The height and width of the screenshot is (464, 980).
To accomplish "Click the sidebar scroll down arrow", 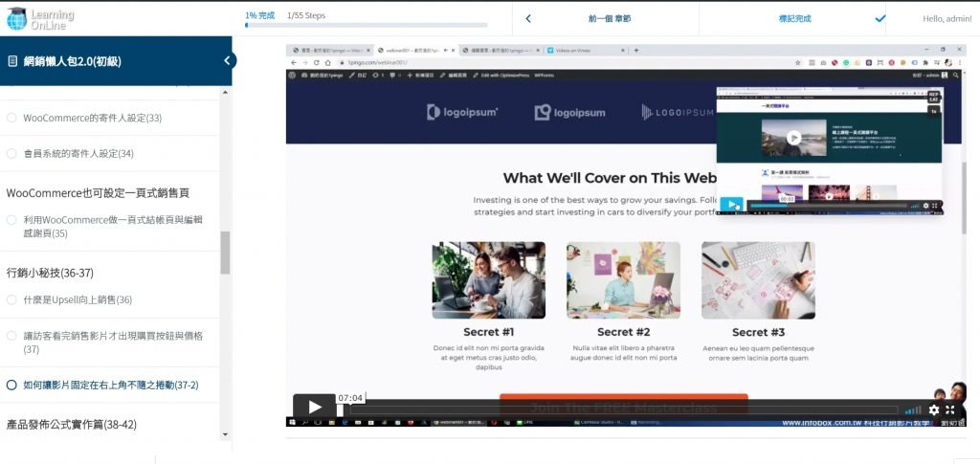I will pyautogui.click(x=225, y=434).
